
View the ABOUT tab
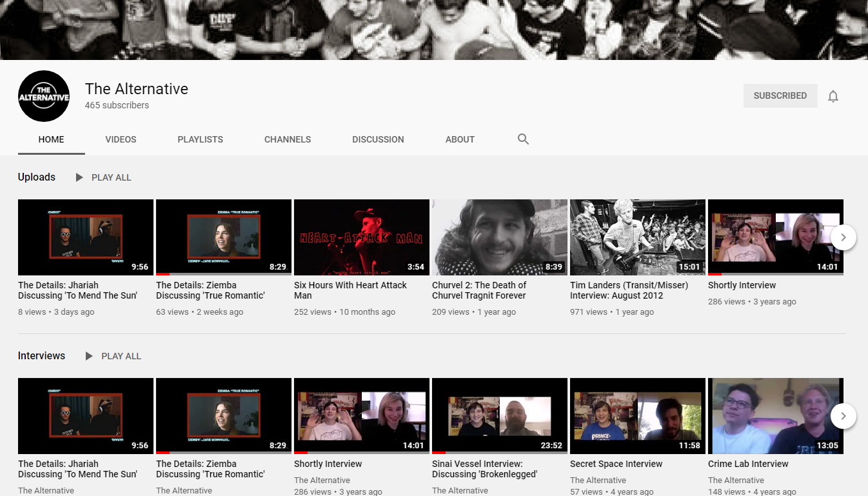pyautogui.click(x=460, y=139)
